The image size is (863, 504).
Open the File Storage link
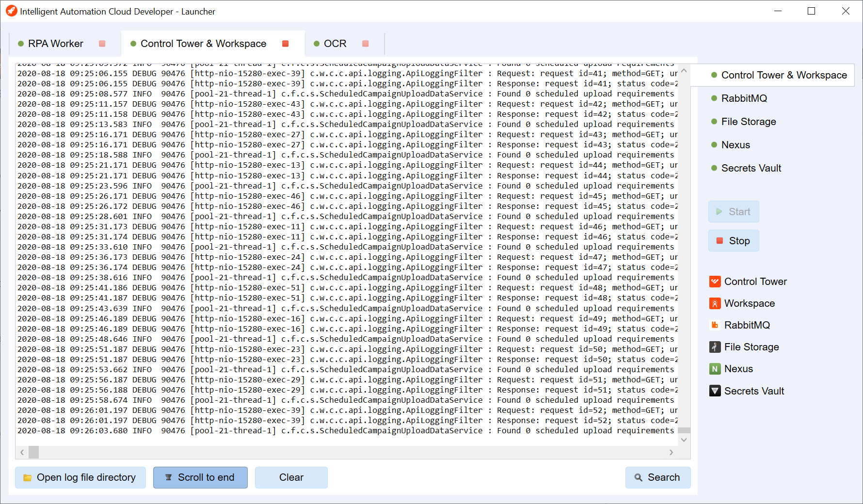pos(751,347)
